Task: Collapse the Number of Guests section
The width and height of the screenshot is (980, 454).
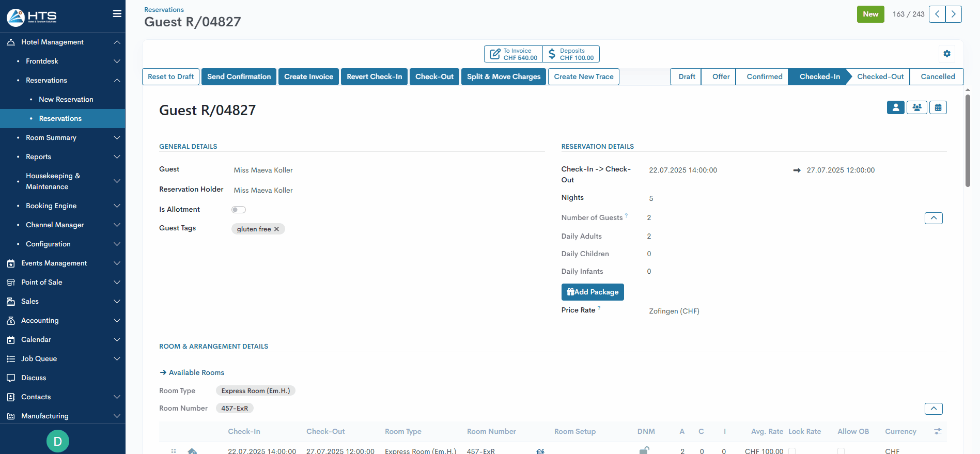Action: [x=933, y=218]
